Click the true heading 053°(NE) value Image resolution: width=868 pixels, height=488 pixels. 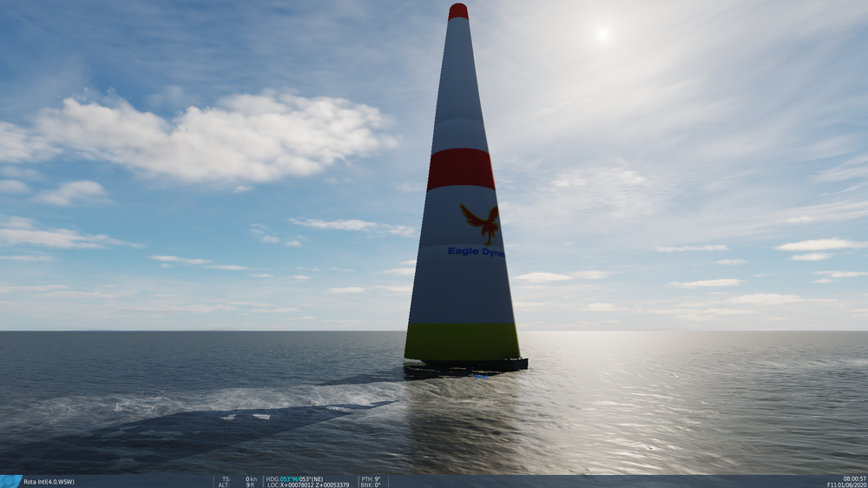click(311, 479)
